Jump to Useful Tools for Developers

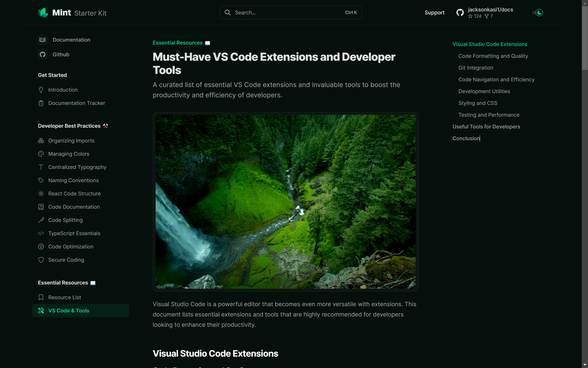coord(486,127)
